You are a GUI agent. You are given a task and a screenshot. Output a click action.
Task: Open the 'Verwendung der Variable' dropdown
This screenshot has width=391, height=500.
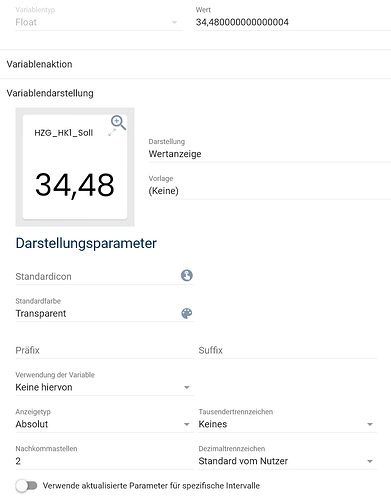click(104, 387)
